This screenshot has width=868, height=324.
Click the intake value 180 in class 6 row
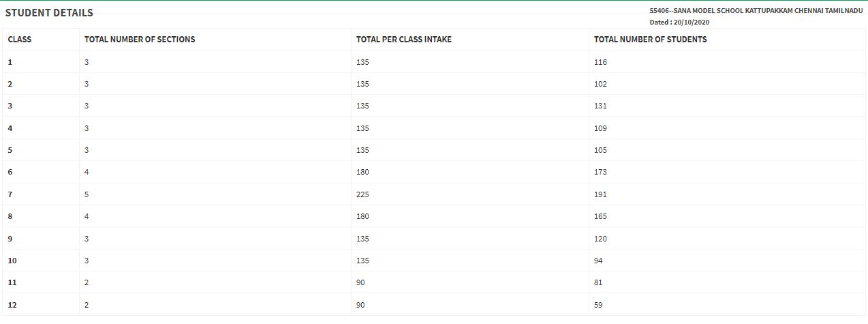[x=362, y=172]
